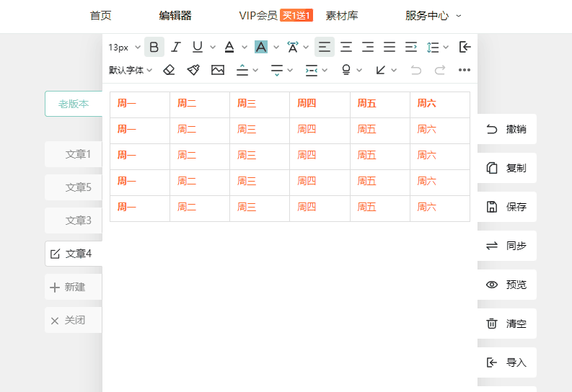Click the diagonal arrow icon
The width and height of the screenshot is (572, 392).
380,70
